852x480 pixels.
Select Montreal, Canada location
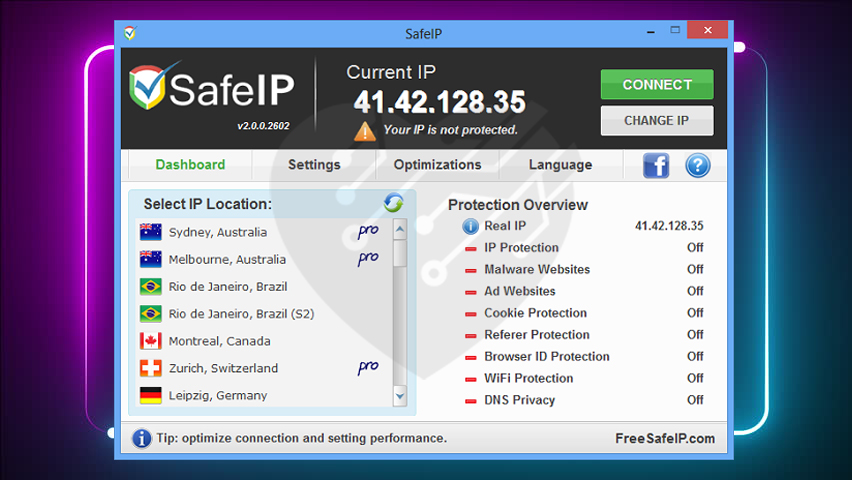point(264,341)
